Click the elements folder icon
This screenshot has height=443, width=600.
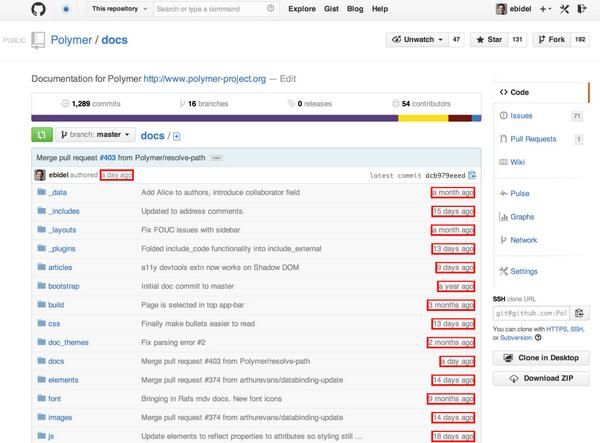click(x=41, y=379)
